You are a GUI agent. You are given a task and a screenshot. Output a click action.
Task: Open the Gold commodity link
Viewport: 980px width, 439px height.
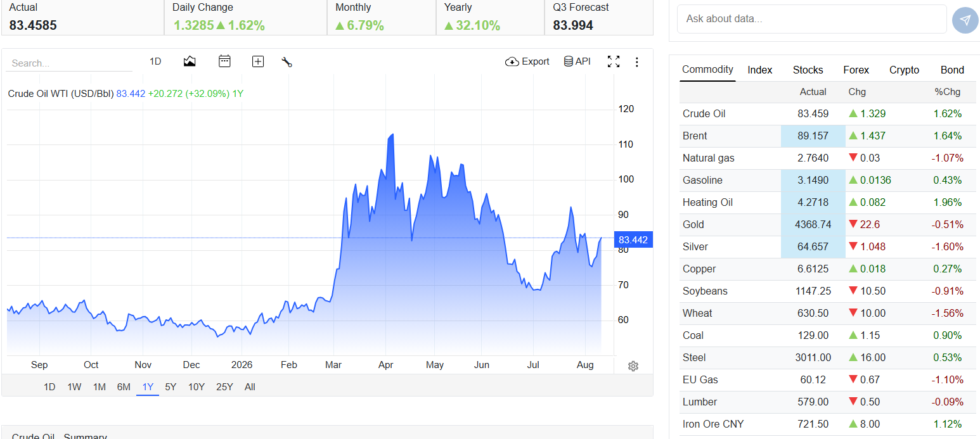(x=693, y=224)
